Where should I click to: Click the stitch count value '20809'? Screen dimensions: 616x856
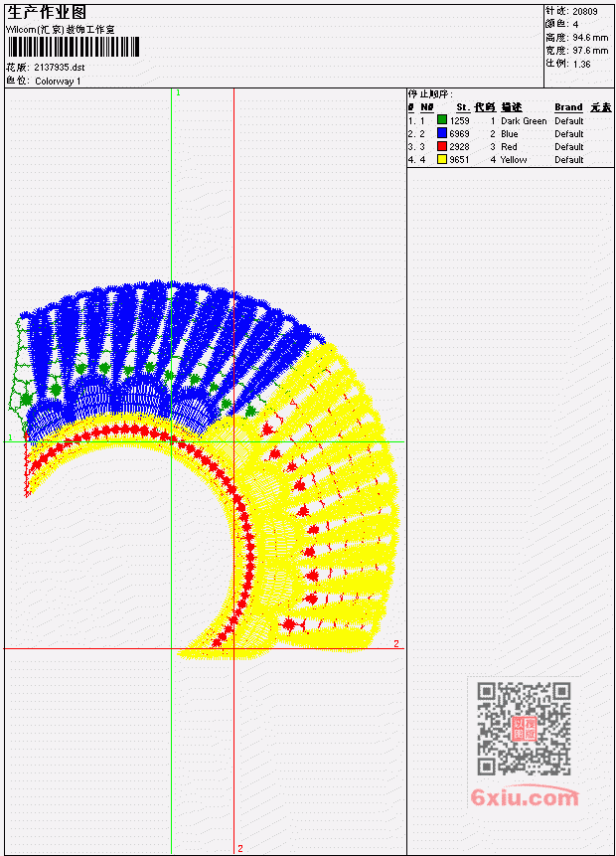coord(585,12)
